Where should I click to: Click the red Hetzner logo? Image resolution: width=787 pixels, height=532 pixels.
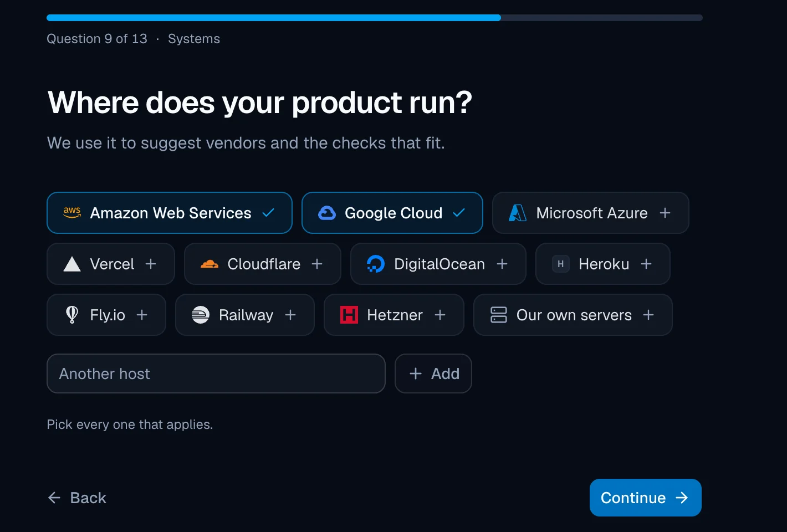point(349,315)
